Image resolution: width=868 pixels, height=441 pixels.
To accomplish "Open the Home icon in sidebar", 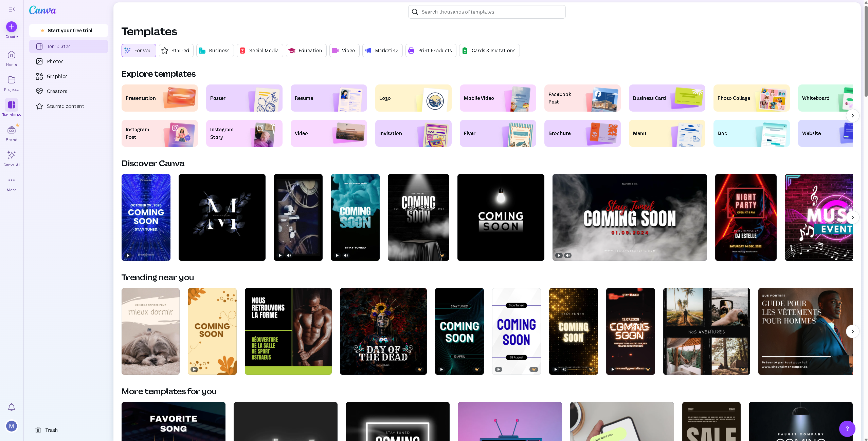I will point(12,55).
